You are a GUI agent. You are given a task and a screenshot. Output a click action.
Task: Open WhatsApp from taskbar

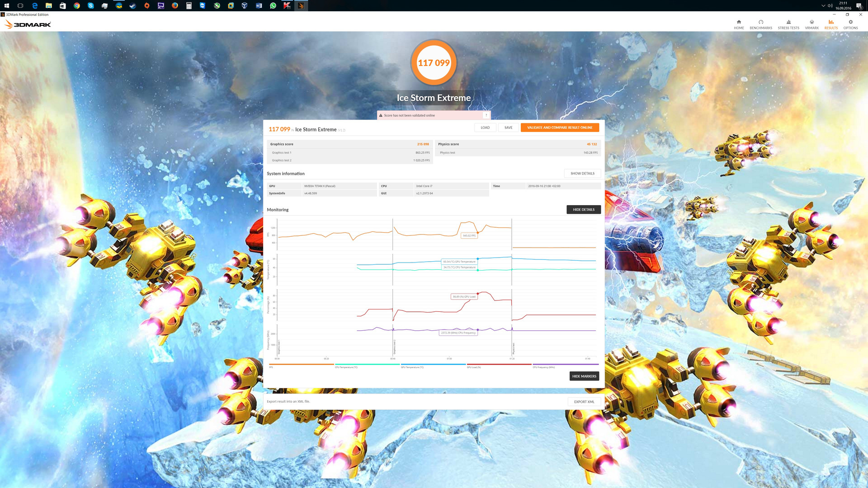[273, 5]
